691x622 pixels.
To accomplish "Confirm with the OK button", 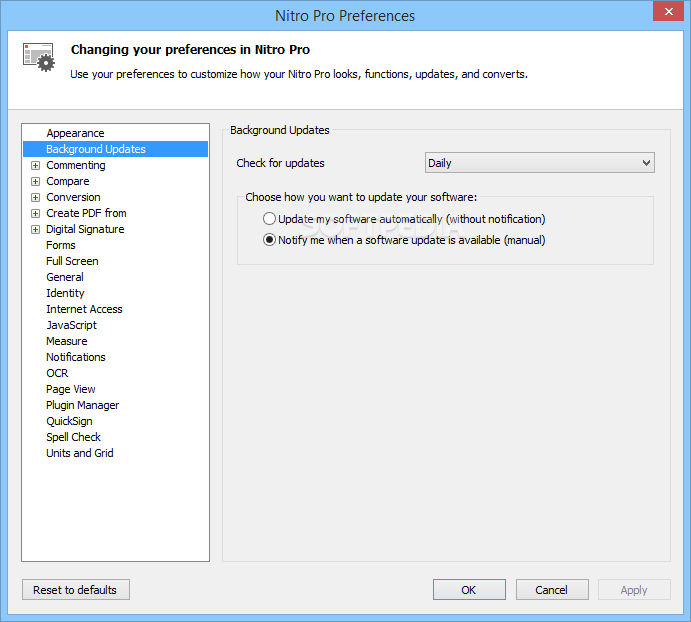I will click(x=469, y=590).
